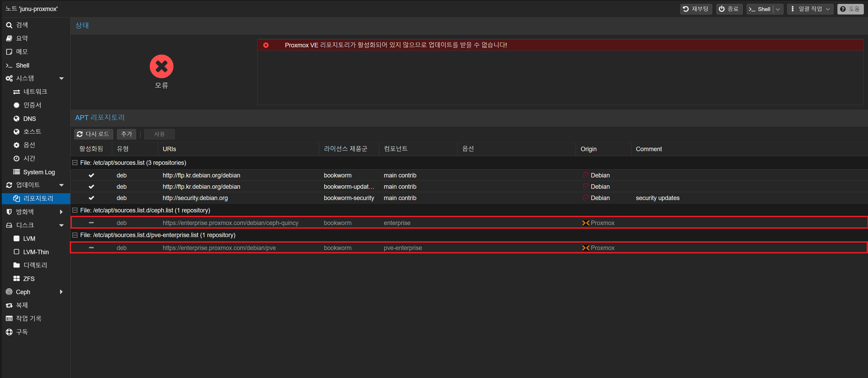Open the bulk actions dropdown
Viewport: 868px width, 378px height.
(810, 9)
